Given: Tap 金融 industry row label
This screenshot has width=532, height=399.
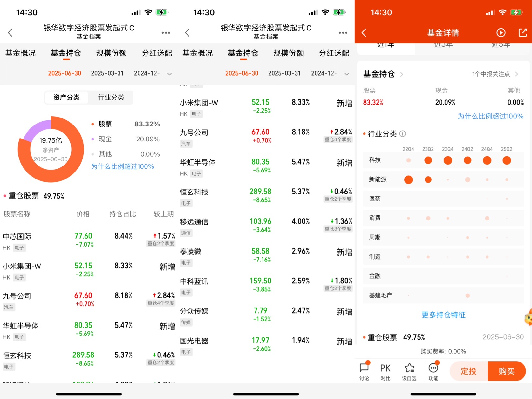Looking at the screenshot, I should (375, 276).
